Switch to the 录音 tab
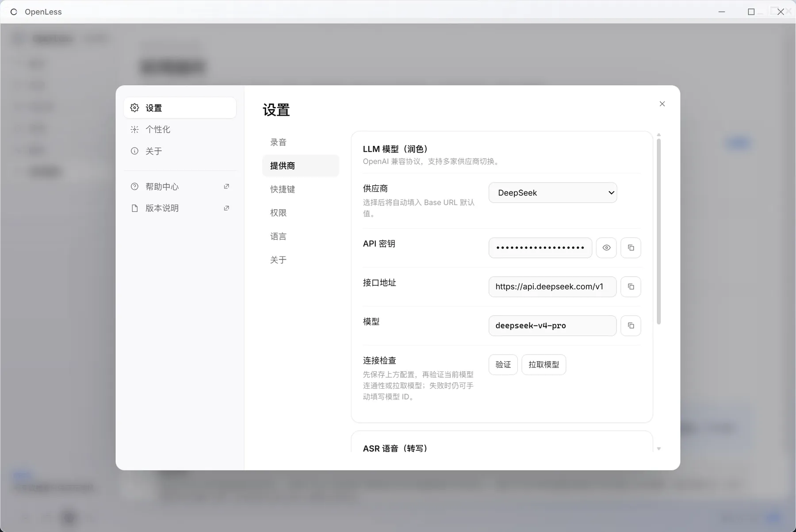The width and height of the screenshot is (796, 532). tap(300, 142)
